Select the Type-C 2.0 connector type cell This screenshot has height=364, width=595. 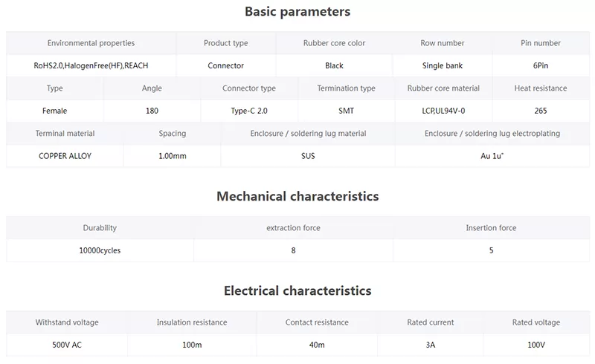pyautogui.click(x=249, y=111)
